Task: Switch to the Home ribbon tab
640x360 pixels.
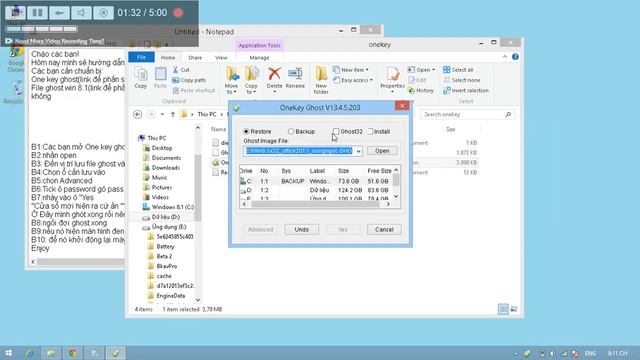Action: point(168,58)
